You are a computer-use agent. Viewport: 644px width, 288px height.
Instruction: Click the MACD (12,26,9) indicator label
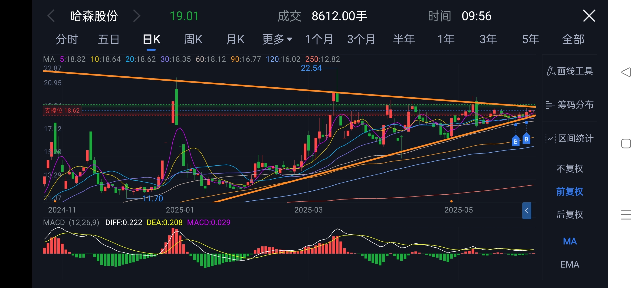pos(71,222)
